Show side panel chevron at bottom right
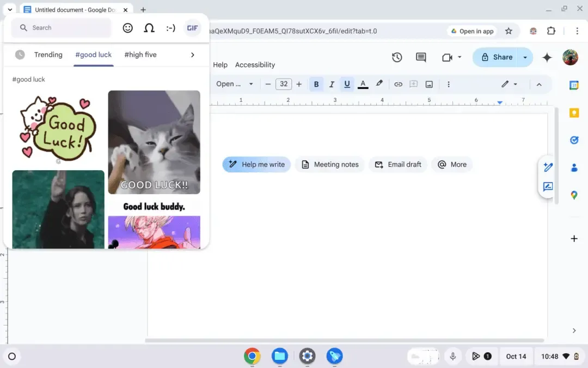Image resolution: width=588 pixels, height=368 pixels. 574,330
